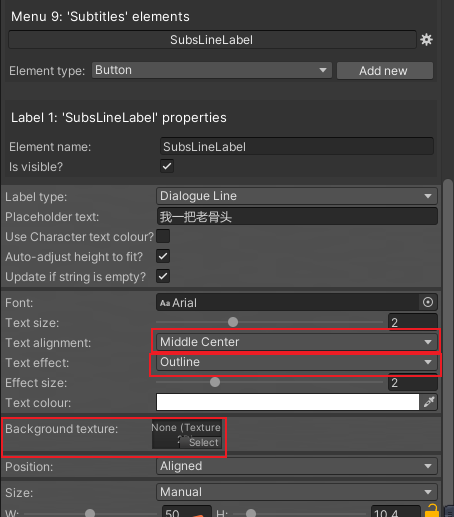This screenshot has height=517, width=454.
Task: Click the Element name input field
Action: click(x=297, y=146)
